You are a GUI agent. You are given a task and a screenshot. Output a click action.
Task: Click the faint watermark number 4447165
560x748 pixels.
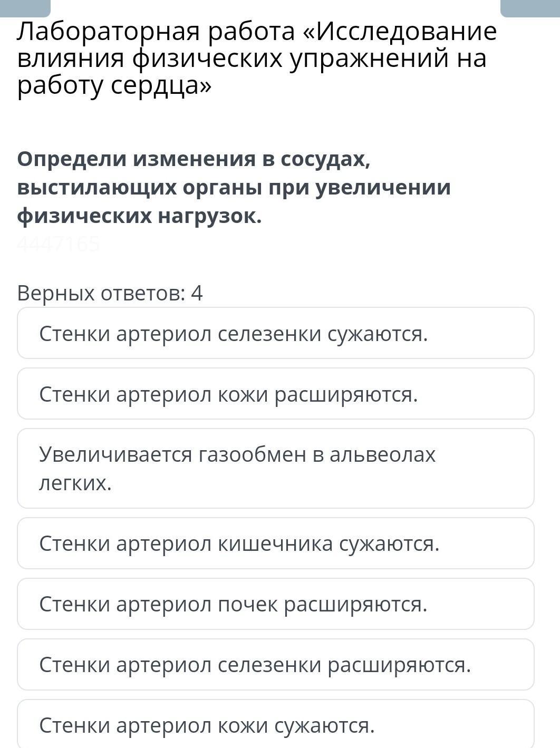click(58, 244)
